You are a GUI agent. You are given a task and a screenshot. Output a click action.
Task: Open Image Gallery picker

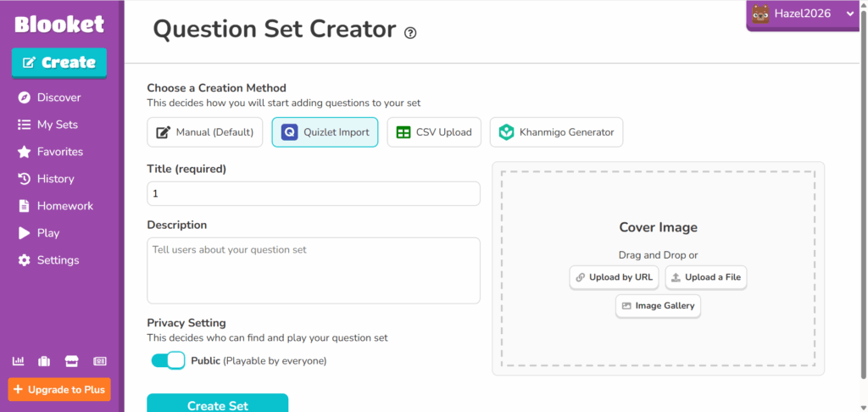pyautogui.click(x=658, y=305)
